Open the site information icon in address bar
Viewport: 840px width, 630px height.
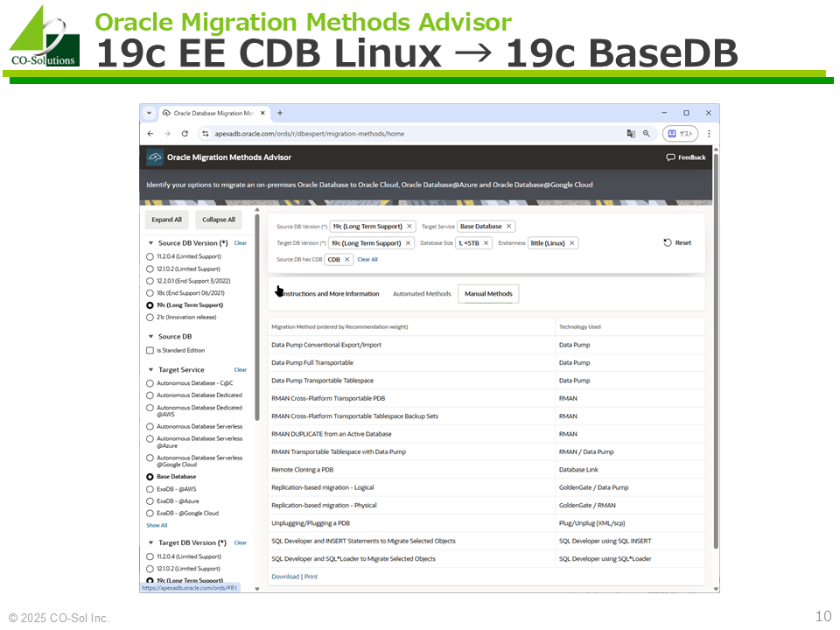click(205, 133)
